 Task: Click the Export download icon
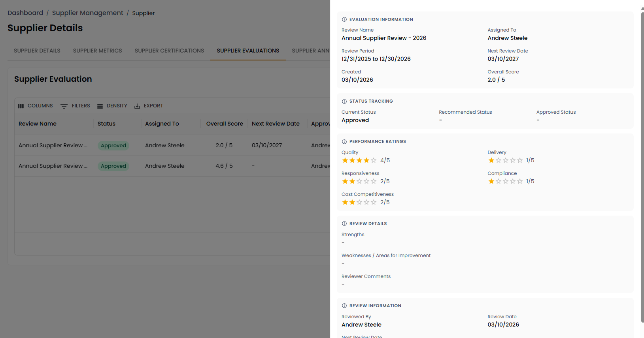tap(137, 106)
